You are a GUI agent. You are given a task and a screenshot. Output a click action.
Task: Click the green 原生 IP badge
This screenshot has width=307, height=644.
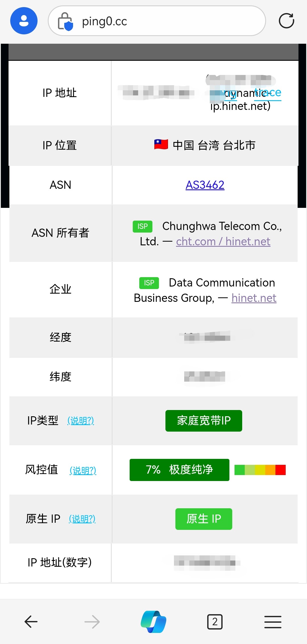pyautogui.click(x=204, y=519)
